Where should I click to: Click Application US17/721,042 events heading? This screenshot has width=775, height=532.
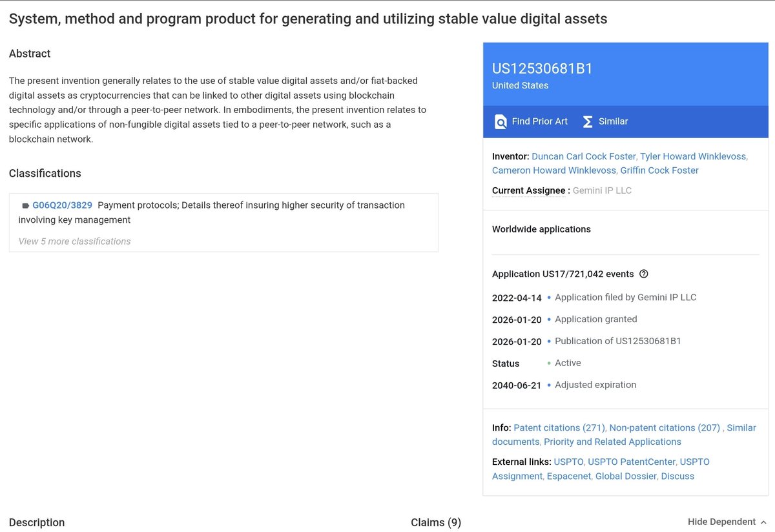[x=563, y=274]
